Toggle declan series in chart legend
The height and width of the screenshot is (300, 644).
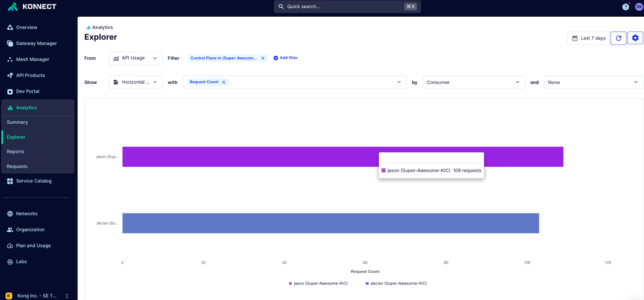(x=396, y=283)
